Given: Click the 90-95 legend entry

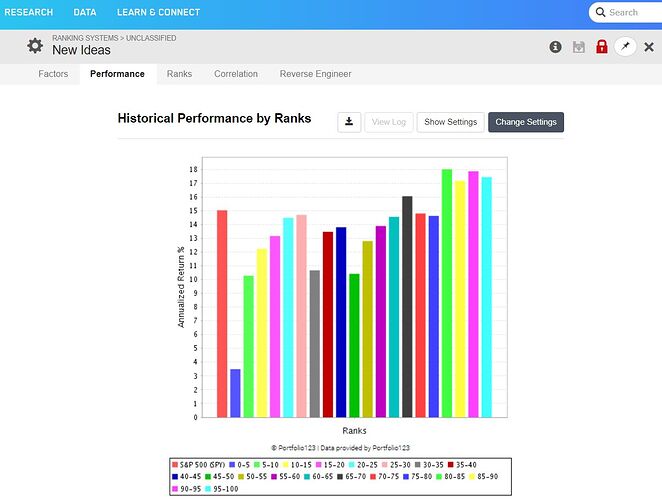Looking at the screenshot, I should [x=187, y=489].
